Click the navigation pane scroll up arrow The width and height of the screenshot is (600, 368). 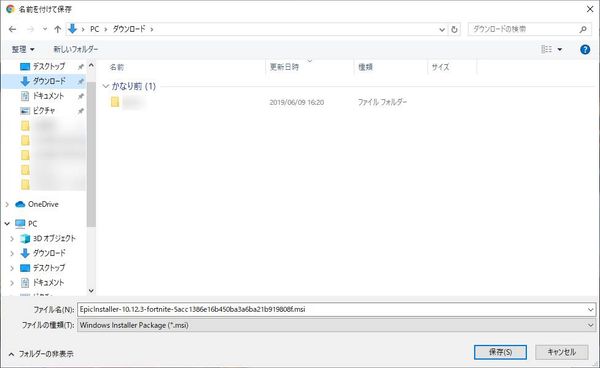coord(91,65)
